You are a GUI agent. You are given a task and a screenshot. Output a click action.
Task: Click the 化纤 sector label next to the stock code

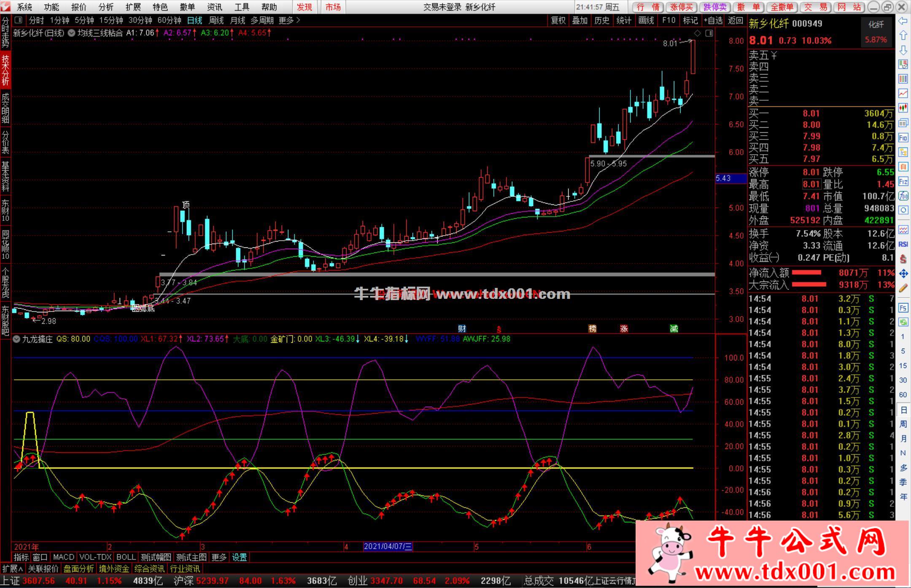[x=876, y=24]
